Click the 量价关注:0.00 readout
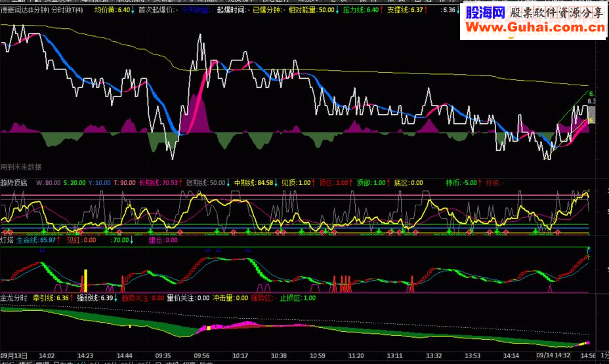Screen dimensions: 609x364 (188, 298)
